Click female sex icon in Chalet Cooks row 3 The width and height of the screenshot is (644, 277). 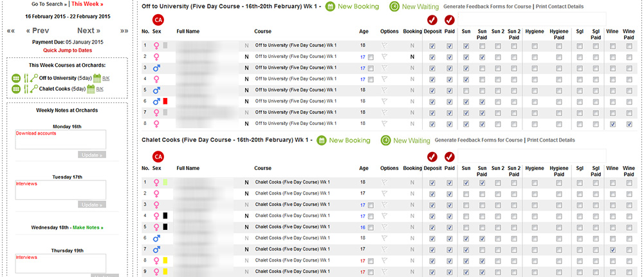156,204
